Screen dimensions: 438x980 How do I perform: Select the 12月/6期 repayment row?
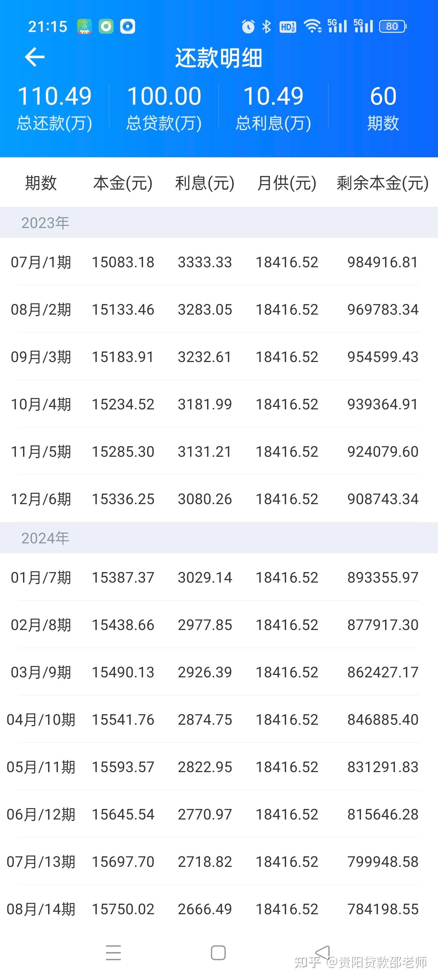(x=219, y=499)
